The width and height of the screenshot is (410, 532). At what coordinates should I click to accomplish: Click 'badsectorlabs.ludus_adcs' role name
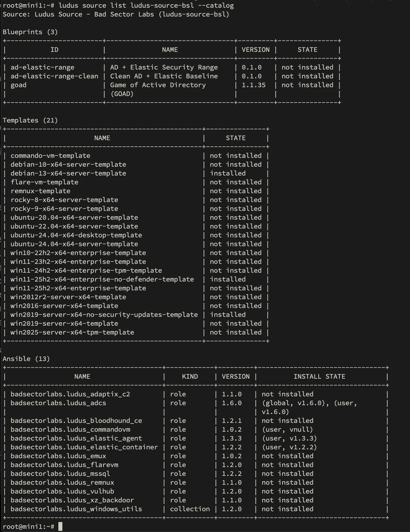click(58, 403)
